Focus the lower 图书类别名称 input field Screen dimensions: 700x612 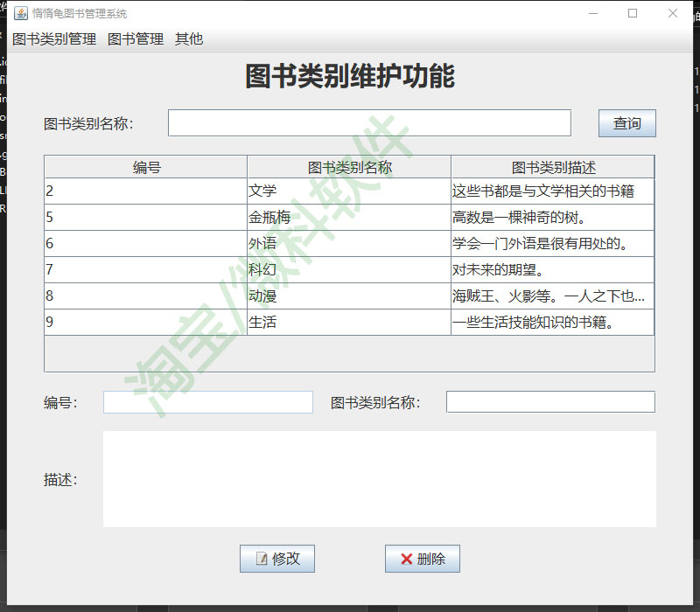(551, 402)
